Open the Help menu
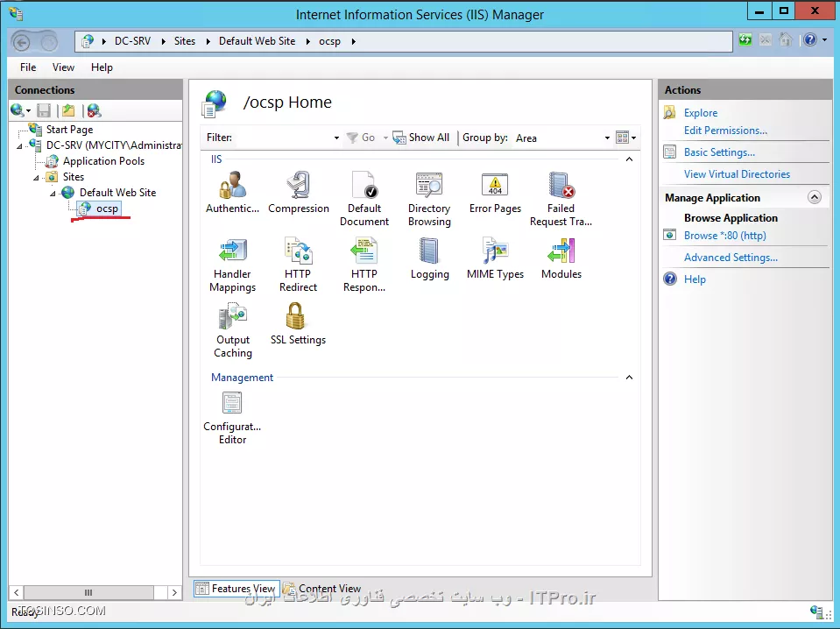This screenshot has width=840, height=629. (102, 67)
